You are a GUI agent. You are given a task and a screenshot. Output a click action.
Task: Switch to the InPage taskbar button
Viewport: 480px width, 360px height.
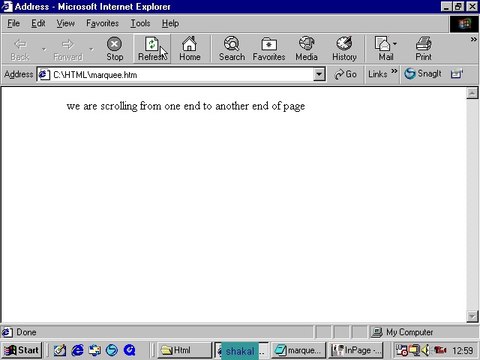[x=356, y=350]
